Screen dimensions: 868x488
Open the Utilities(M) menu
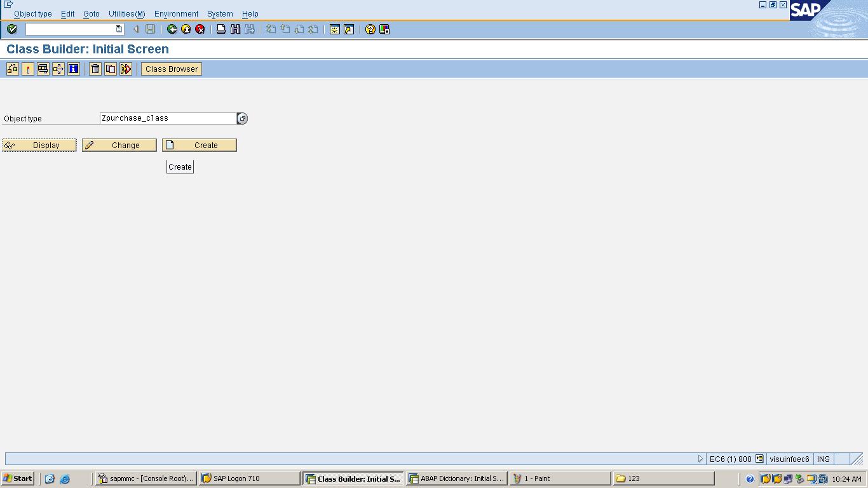pyautogui.click(x=126, y=13)
